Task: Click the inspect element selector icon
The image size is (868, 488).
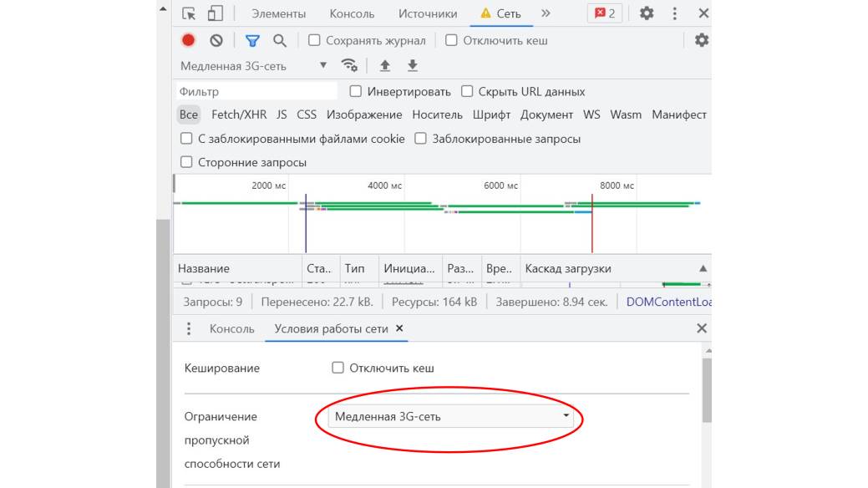Action: (x=189, y=13)
